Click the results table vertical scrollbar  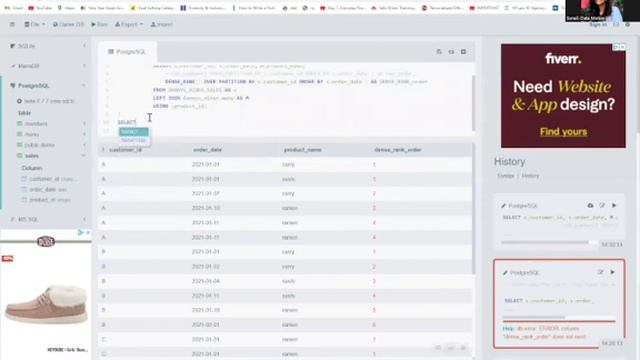tap(473, 210)
